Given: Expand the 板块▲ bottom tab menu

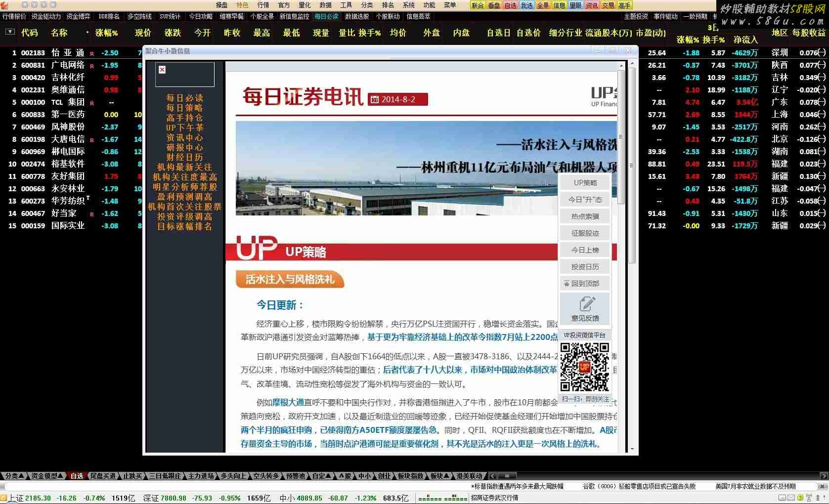Looking at the screenshot, I should tap(439, 476).
